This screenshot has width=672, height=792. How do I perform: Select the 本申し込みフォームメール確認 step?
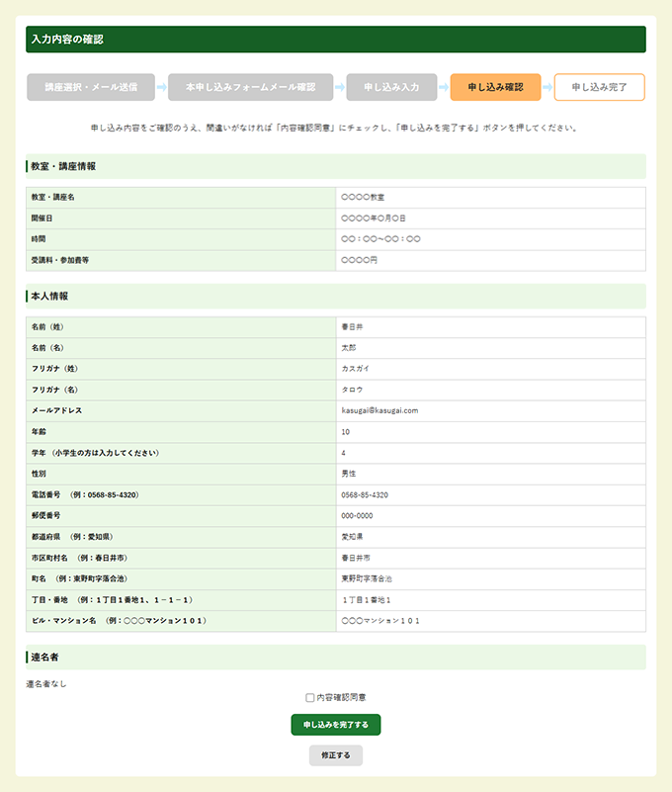click(x=250, y=87)
